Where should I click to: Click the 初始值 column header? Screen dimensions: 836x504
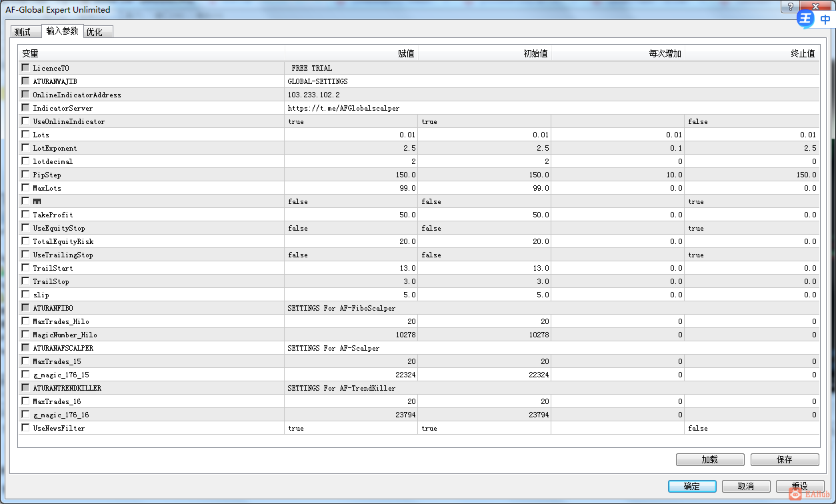pos(485,54)
